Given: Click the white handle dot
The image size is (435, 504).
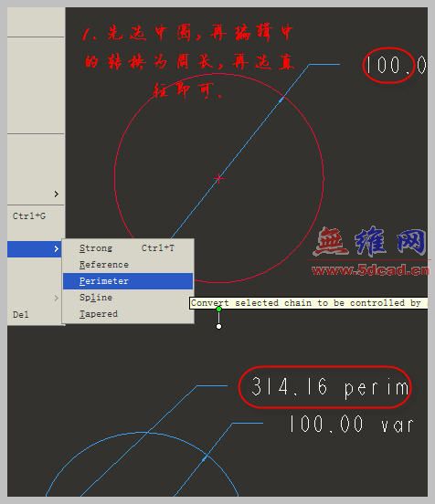Looking at the screenshot, I should point(218,327).
